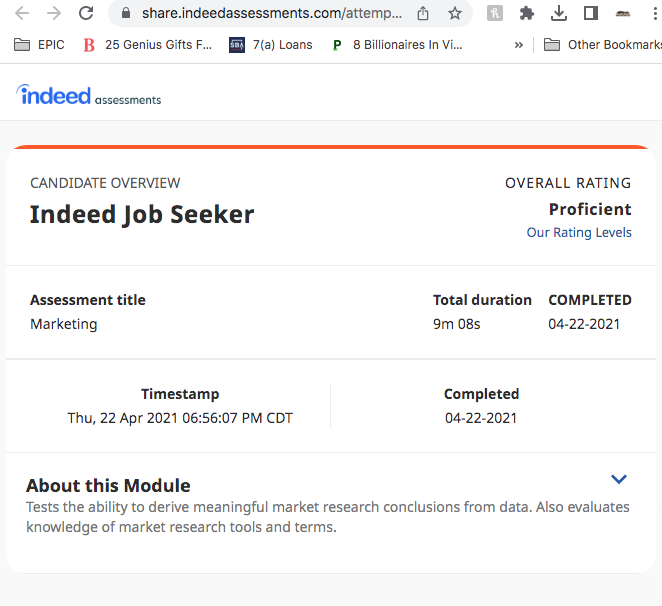Click the lock site info icon
This screenshot has height=606, width=662.
[125, 13]
